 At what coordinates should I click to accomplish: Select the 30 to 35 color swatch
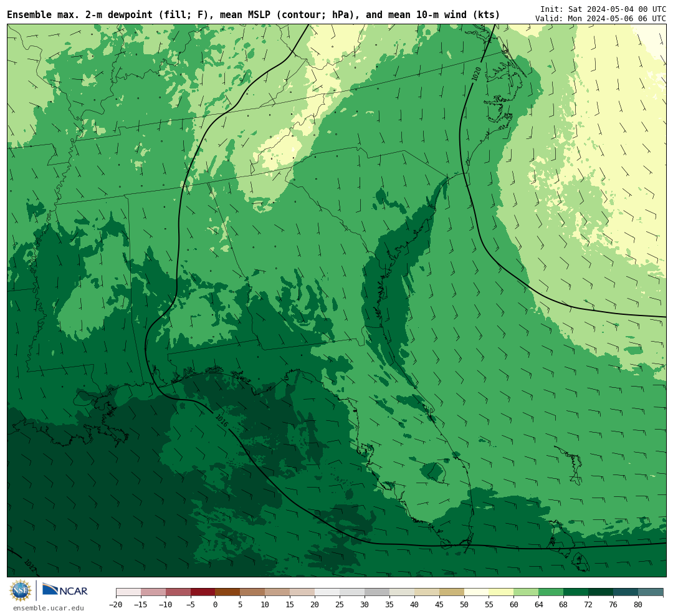tap(377, 592)
